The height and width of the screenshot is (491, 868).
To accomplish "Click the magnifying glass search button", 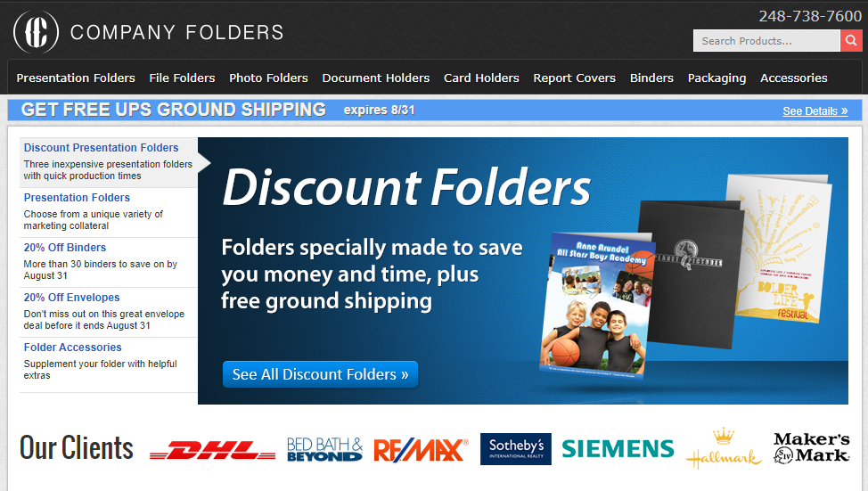I will point(851,40).
